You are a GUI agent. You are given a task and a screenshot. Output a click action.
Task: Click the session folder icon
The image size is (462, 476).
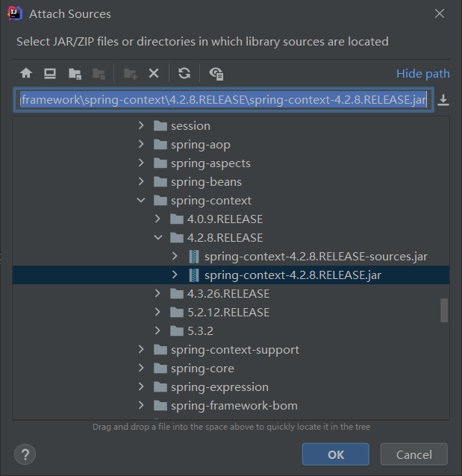click(x=160, y=125)
